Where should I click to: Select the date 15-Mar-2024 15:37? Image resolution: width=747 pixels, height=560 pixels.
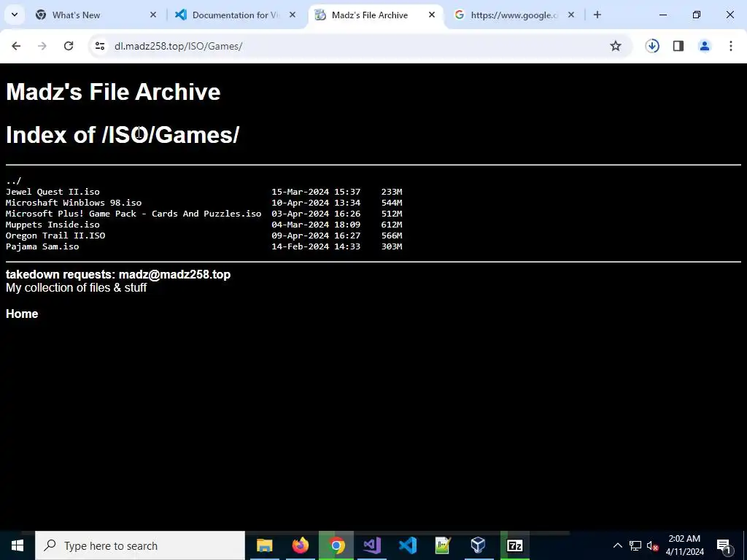click(316, 192)
